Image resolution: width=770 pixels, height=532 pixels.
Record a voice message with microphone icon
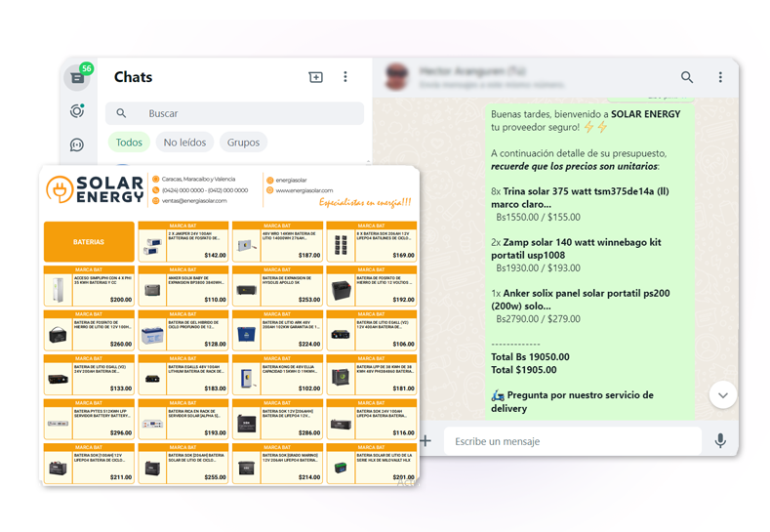(720, 440)
